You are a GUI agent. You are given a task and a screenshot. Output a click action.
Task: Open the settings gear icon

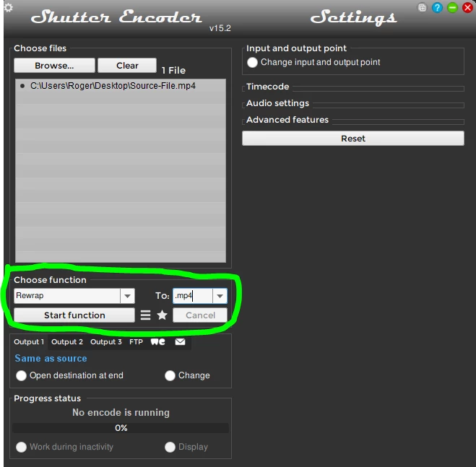pyautogui.click(x=8, y=8)
